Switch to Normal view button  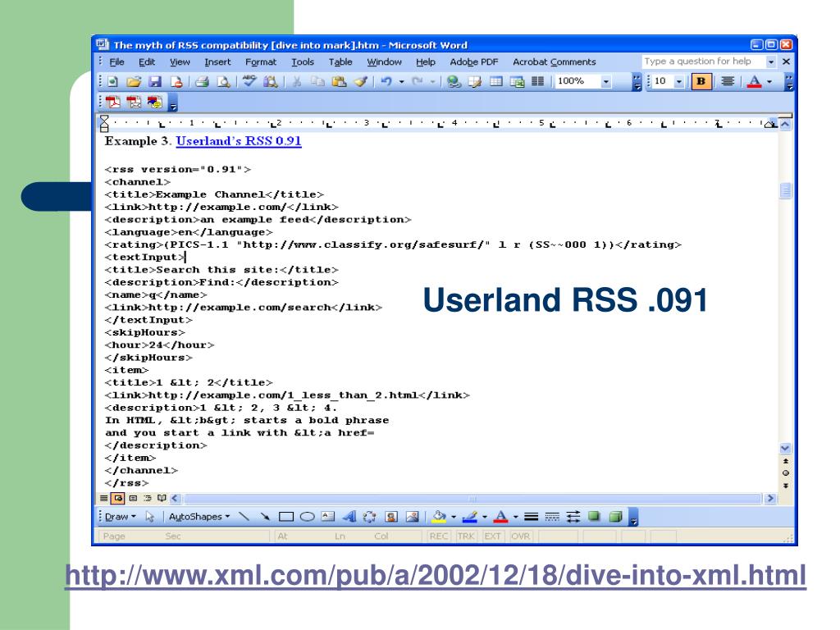(x=104, y=498)
